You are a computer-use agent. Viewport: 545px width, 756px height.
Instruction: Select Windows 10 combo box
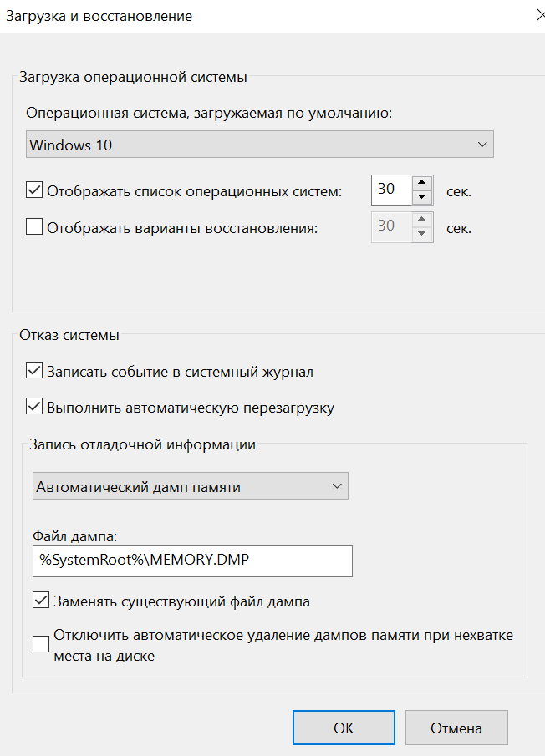click(259, 145)
